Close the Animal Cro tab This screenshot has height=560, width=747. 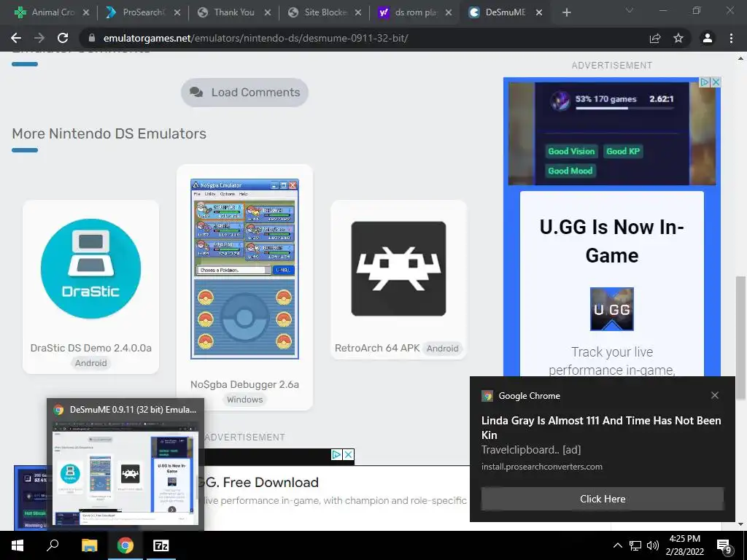coord(86,13)
